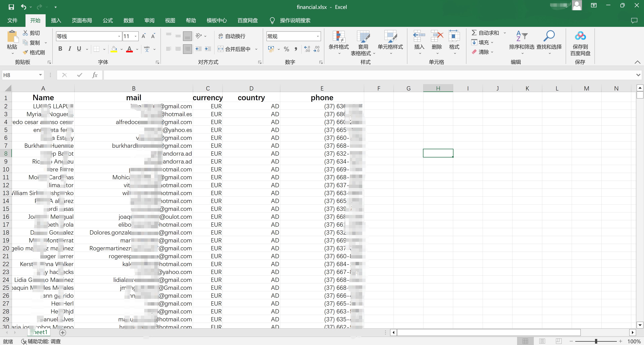Open the font size dropdown showing 11
This screenshot has height=345, width=644.
[x=136, y=36]
